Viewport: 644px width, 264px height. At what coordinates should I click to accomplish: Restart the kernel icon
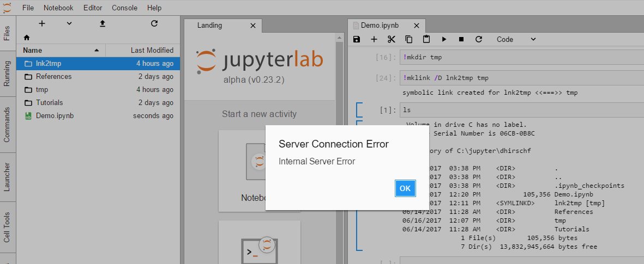478,39
